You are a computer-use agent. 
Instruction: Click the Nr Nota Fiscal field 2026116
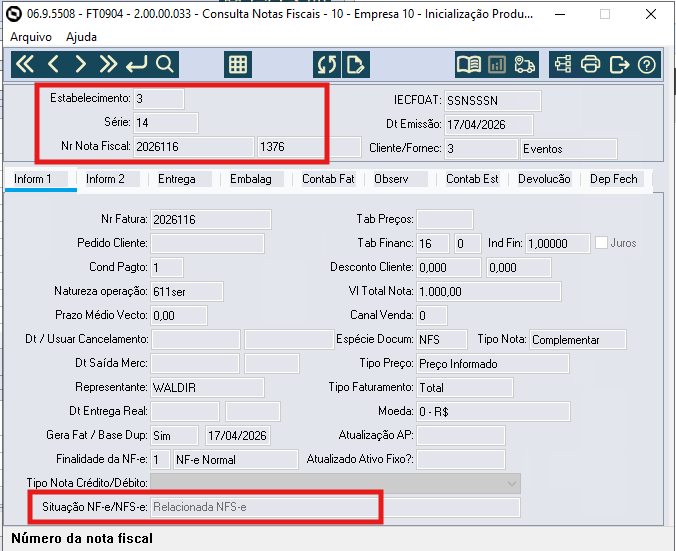[x=194, y=147]
